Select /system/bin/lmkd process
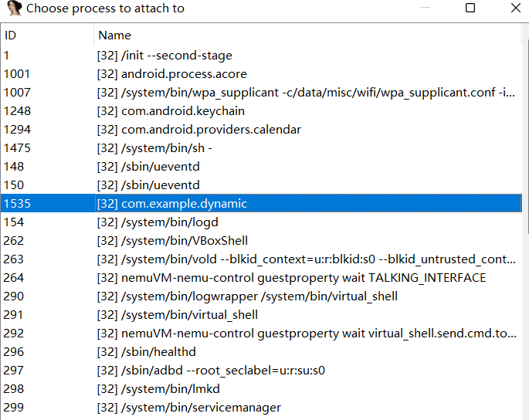The width and height of the screenshot is (529, 420). pyautogui.click(x=261, y=389)
